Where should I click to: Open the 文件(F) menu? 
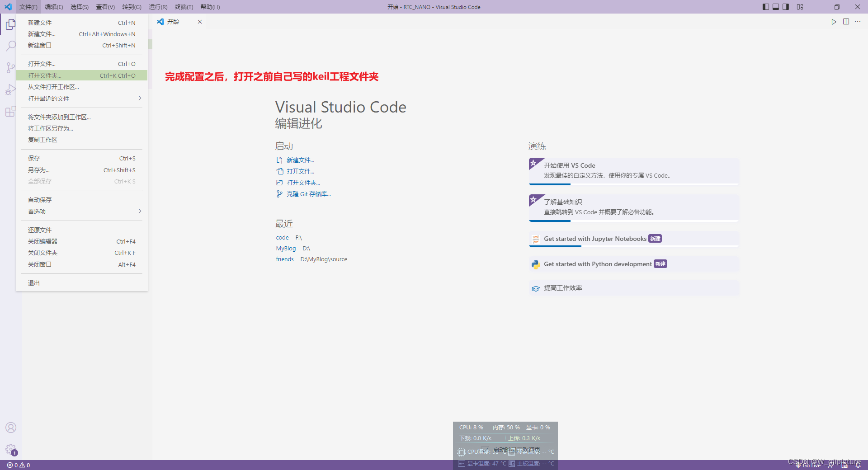28,7
